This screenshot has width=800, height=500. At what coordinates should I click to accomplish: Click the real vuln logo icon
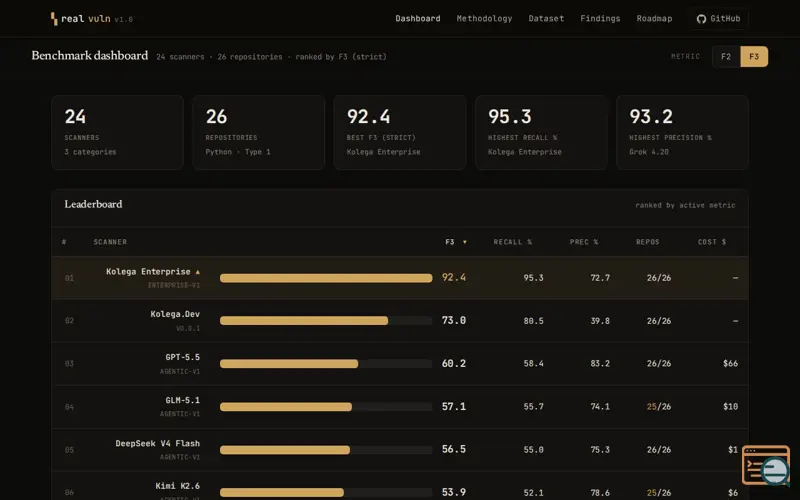pyautogui.click(x=54, y=19)
